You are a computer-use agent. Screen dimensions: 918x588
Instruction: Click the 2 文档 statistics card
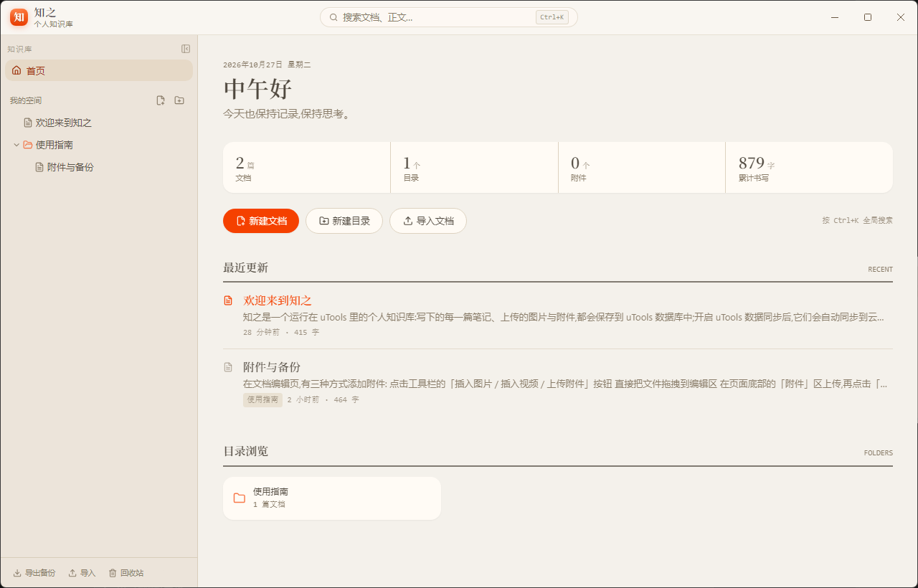[x=307, y=168]
